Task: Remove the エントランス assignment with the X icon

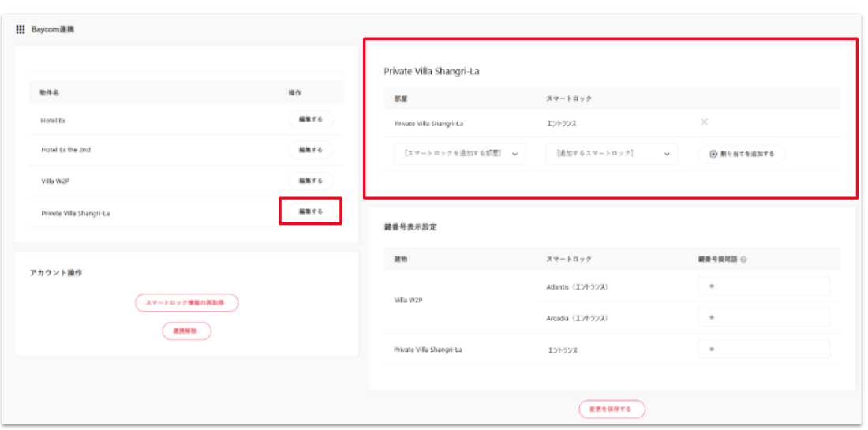Action: (x=704, y=122)
